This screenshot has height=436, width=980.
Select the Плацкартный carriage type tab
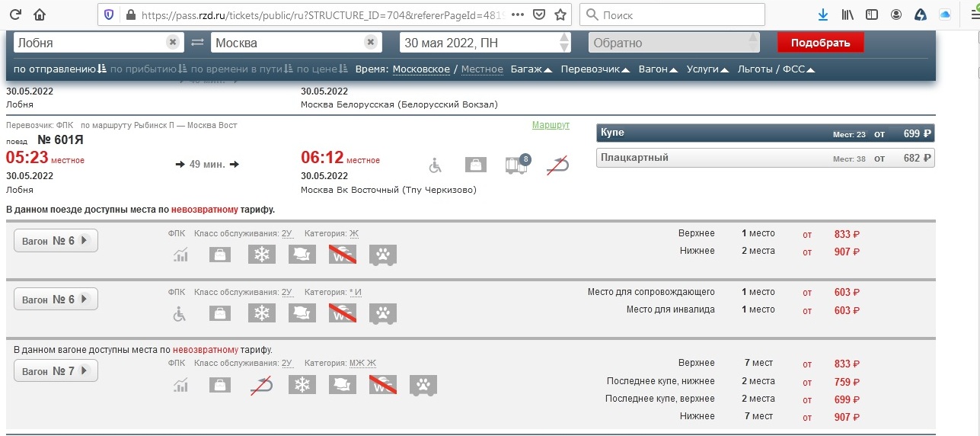[x=765, y=158]
